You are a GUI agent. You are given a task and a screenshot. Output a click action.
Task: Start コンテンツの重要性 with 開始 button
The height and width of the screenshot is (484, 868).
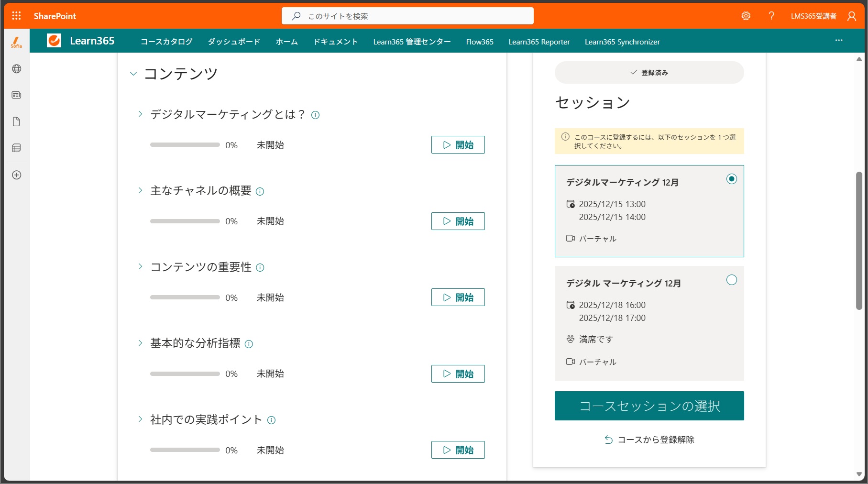pos(458,297)
